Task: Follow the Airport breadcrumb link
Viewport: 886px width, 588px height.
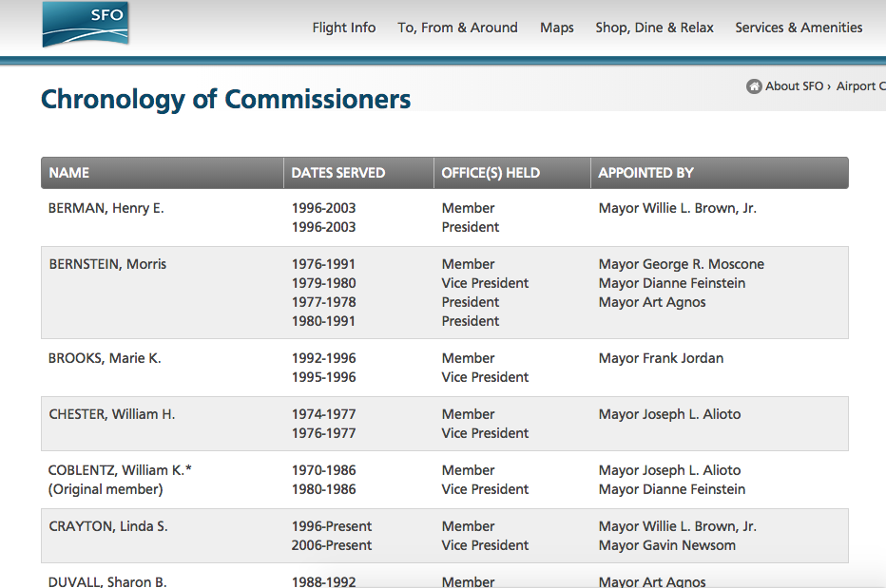Action: coord(860,86)
